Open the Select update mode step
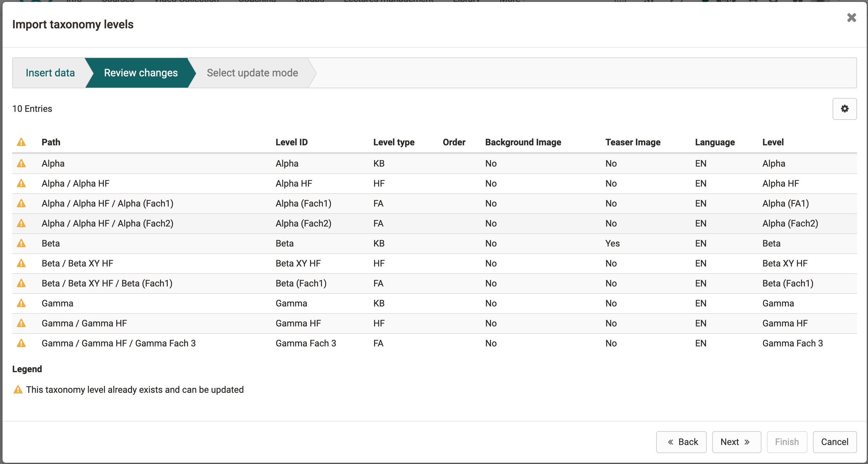The image size is (868, 464). (x=252, y=72)
